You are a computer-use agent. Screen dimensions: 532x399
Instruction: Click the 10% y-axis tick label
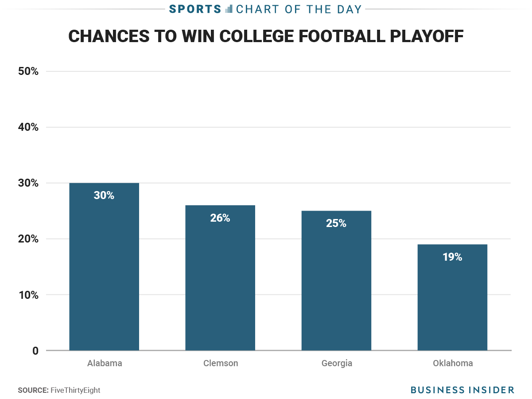pyautogui.click(x=28, y=295)
